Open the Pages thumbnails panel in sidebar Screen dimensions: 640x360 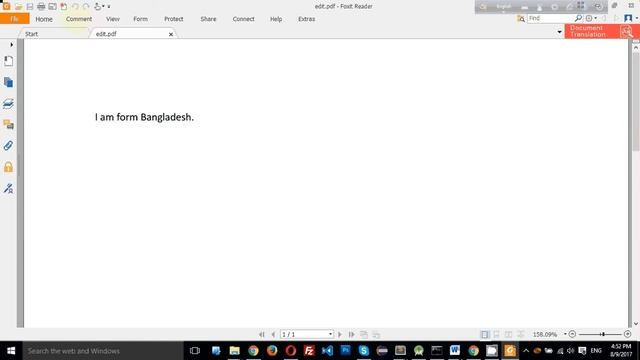(x=8, y=82)
